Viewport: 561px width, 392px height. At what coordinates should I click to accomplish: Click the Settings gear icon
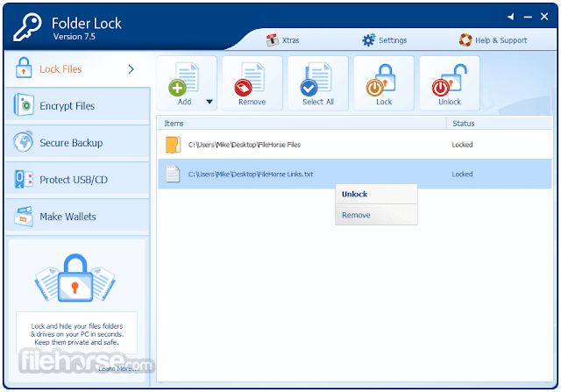pyautogui.click(x=368, y=40)
